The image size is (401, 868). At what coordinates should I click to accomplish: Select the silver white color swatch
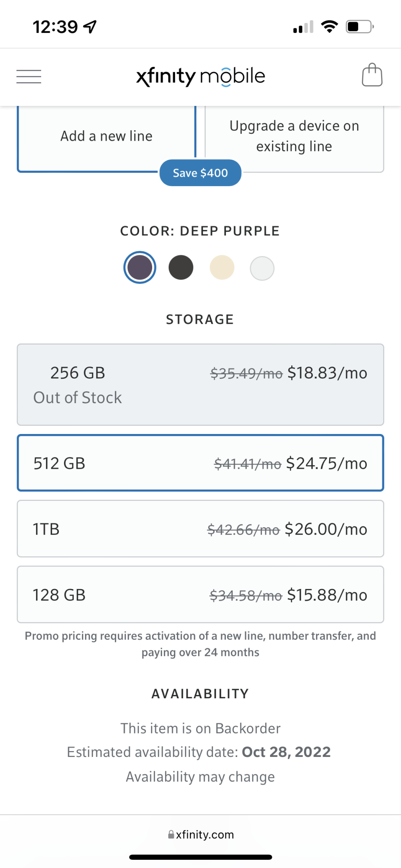[262, 268]
